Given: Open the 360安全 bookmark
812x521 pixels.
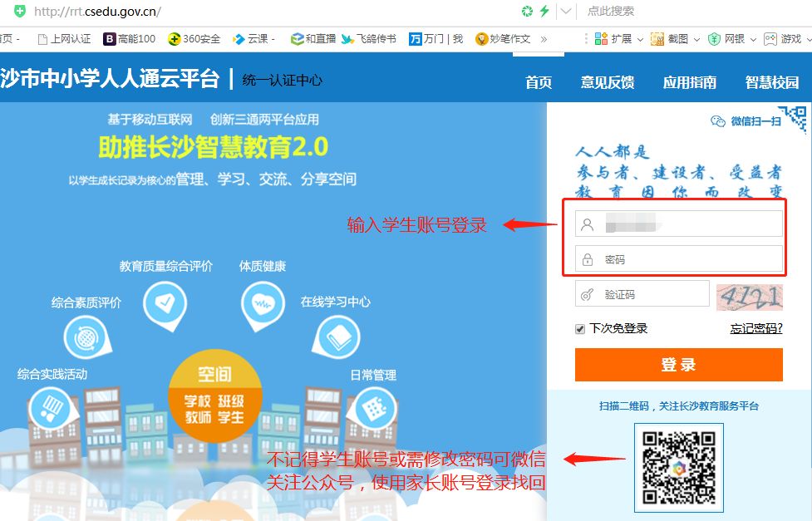Looking at the screenshot, I should (194, 39).
